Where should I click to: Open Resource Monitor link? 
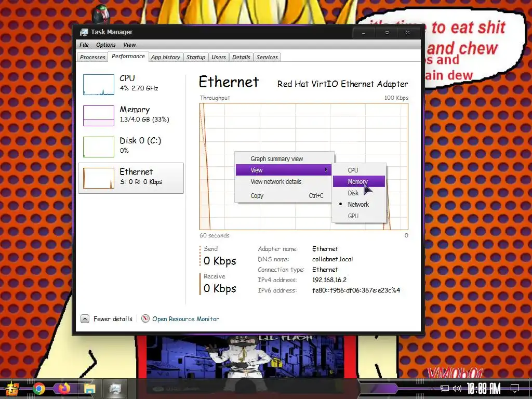(185, 319)
